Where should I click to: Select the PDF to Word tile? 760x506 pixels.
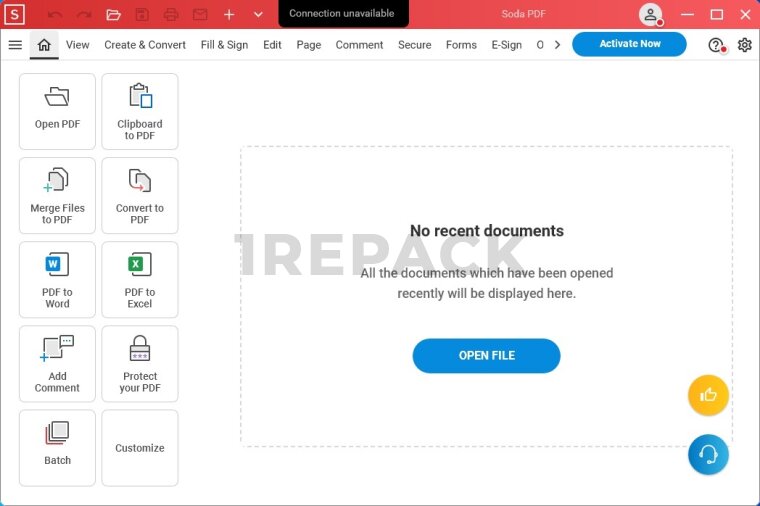point(57,280)
